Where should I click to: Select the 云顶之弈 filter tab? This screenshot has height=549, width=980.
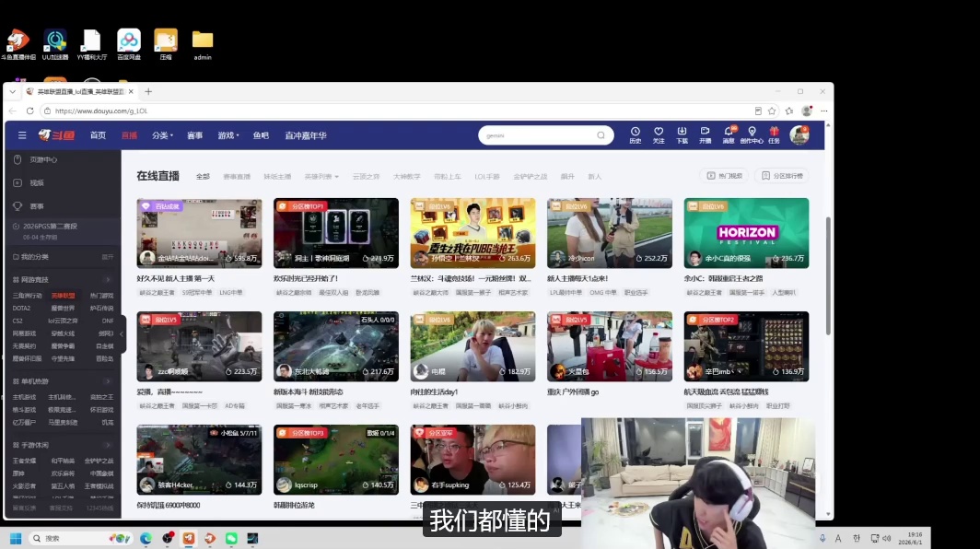(x=367, y=176)
